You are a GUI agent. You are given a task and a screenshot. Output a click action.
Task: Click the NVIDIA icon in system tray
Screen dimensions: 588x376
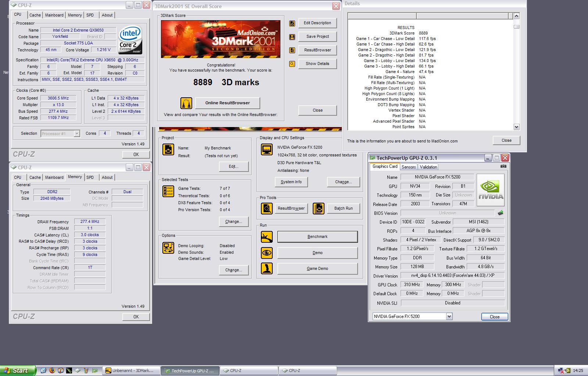point(568,370)
